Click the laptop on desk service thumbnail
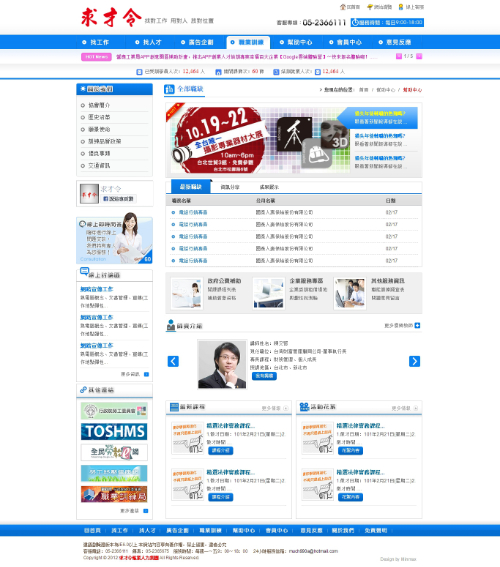 click(x=269, y=293)
